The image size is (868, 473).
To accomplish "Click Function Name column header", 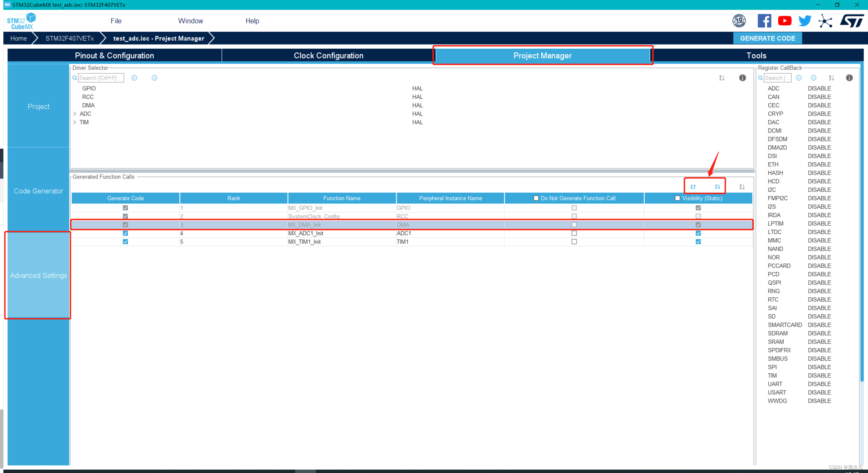I will [x=342, y=198].
